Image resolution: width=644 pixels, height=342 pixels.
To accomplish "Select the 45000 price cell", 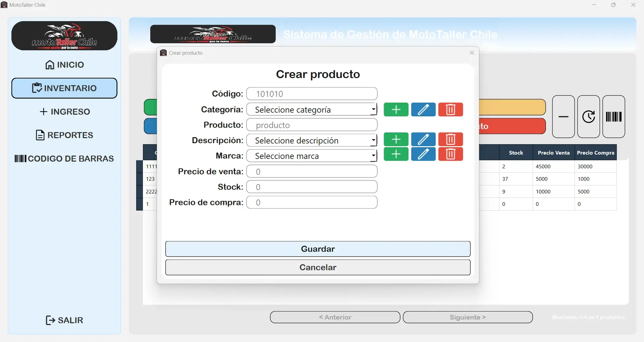I will click(x=554, y=167).
